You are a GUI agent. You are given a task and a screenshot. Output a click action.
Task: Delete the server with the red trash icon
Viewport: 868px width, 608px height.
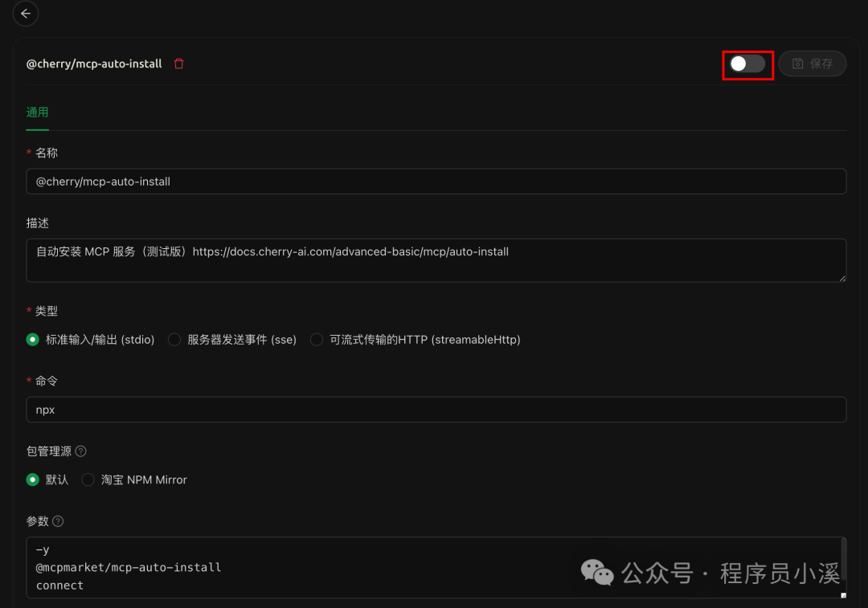coord(178,63)
